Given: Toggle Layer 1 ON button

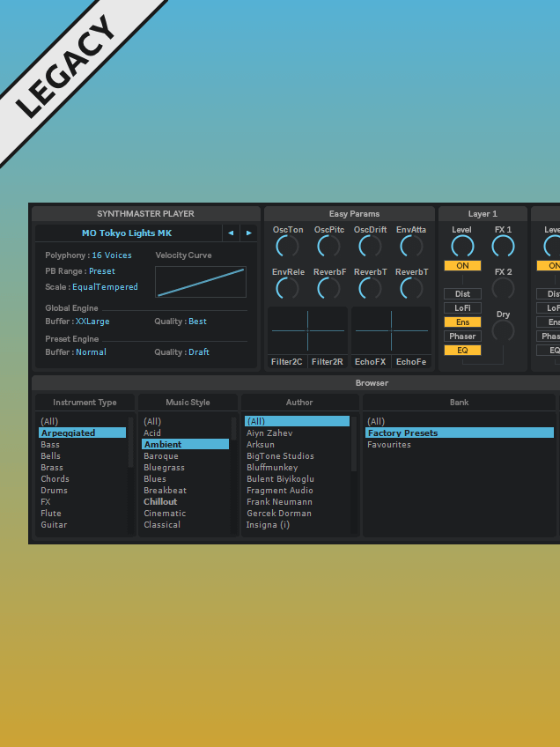Looking at the screenshot, I should coord(462,266).
